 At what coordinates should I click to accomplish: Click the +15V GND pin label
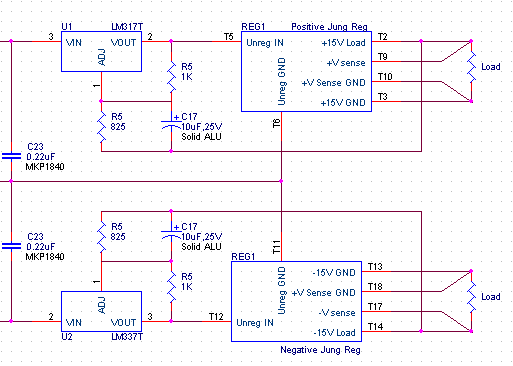pos(343,103)
